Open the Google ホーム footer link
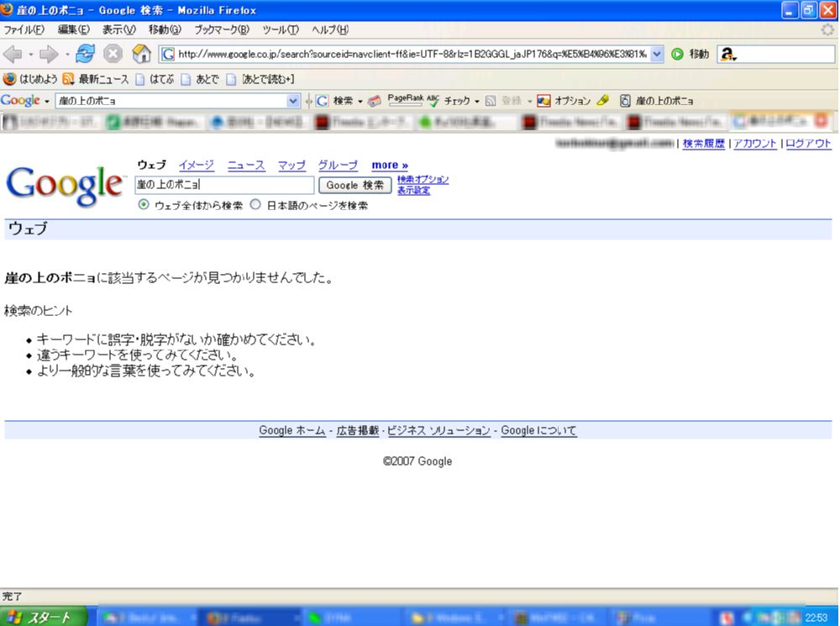This screenshot has width=840, height=626. (x=292, y=430)
